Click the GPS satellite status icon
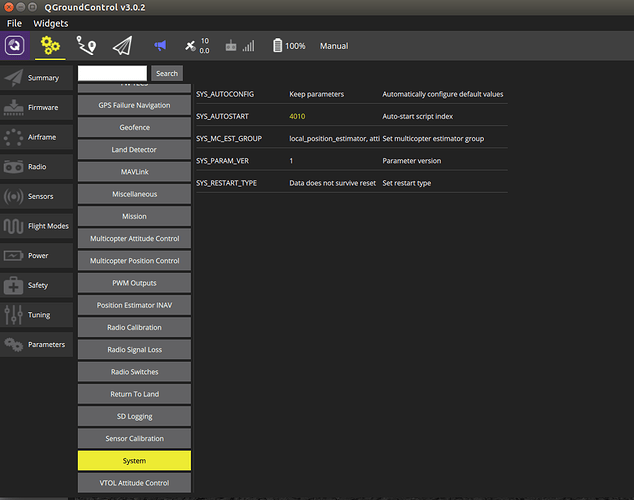This screenshot has width=634, height=500. (190, 46)
